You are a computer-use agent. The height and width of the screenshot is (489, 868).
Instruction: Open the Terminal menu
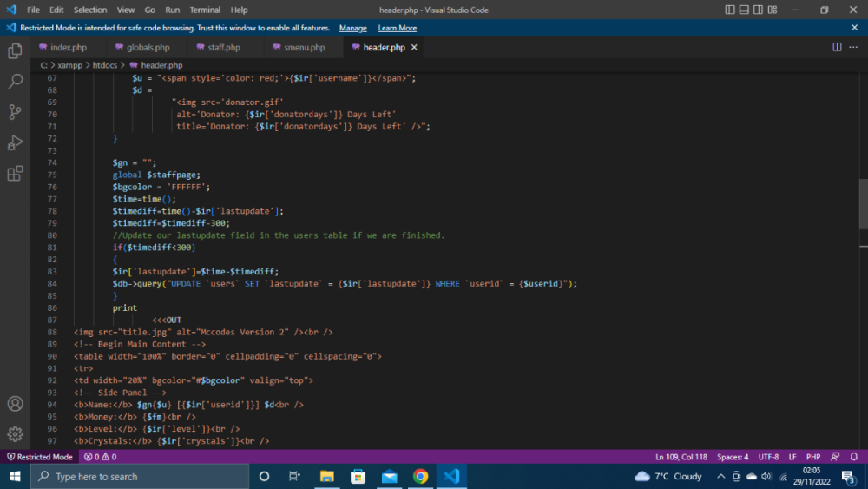(x=205, y=10)
